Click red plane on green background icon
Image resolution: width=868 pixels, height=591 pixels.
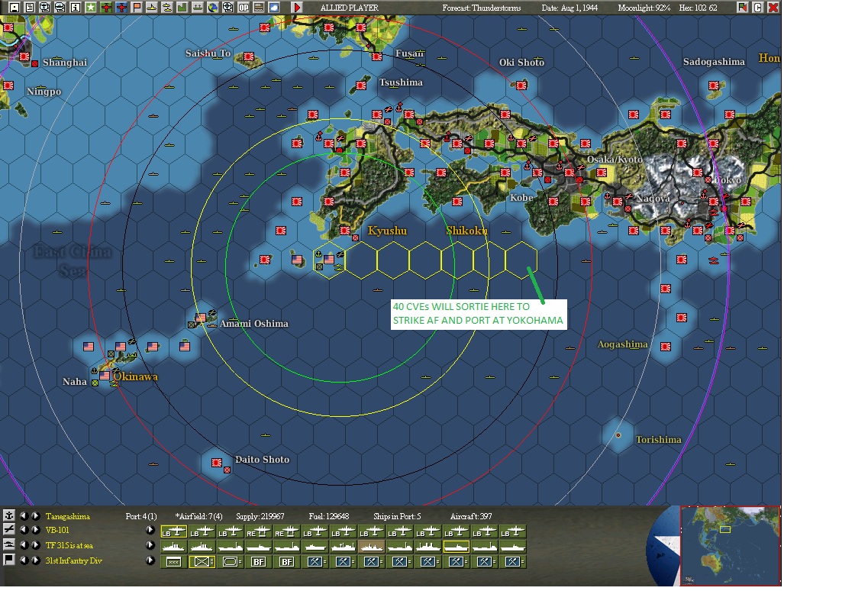tap(105, 8)
